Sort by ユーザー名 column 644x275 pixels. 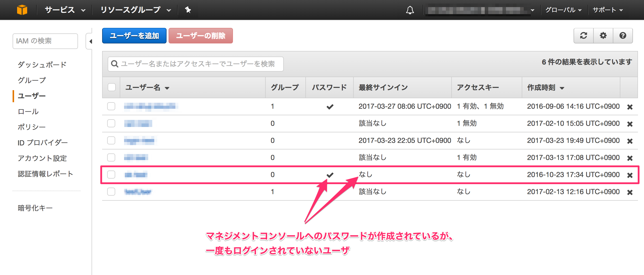point(147,87)
